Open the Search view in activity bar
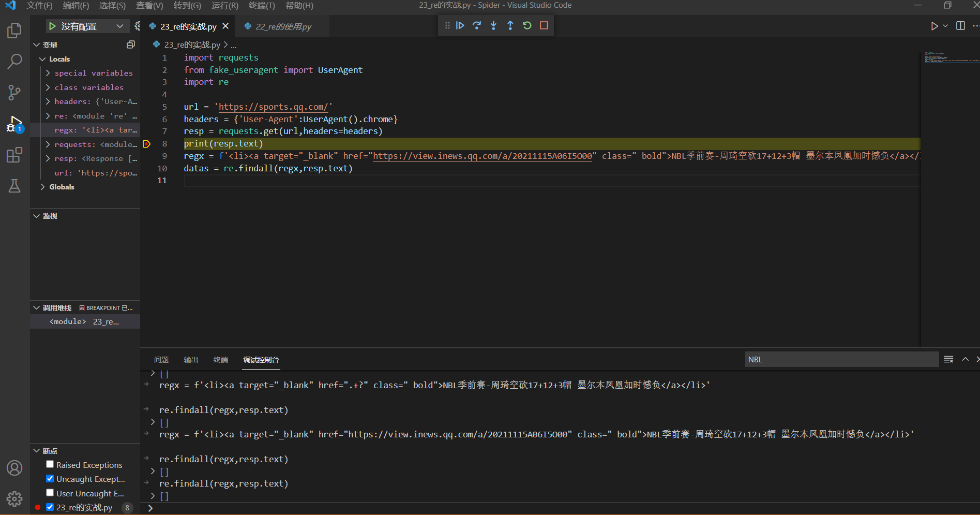 [x=14, y=62]
